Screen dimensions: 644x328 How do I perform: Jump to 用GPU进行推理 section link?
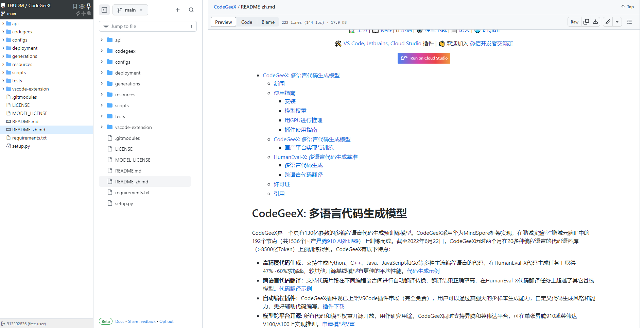[x=303, y=120]
